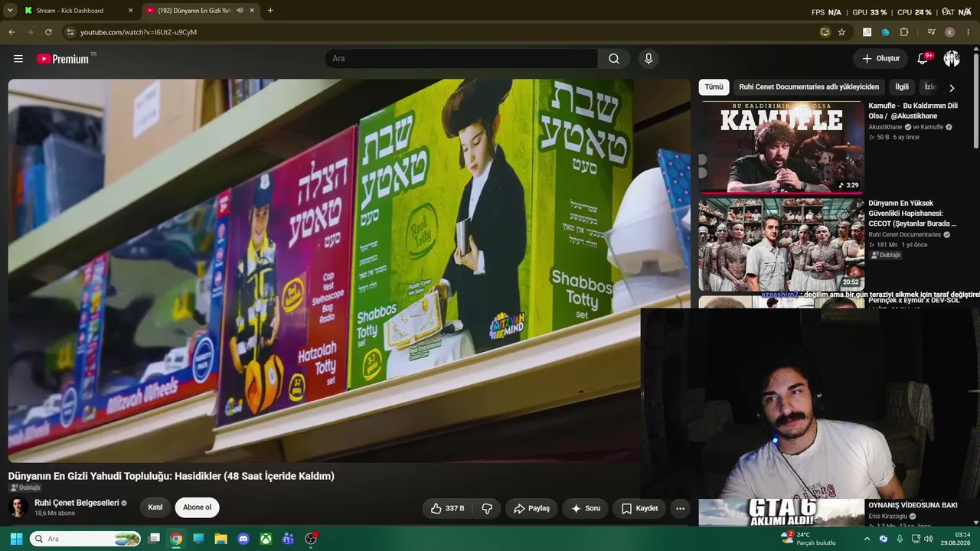Open Chrome tab search dropdown
The height and width of the screenshot is (551, 980).
[x=10, y=11]
